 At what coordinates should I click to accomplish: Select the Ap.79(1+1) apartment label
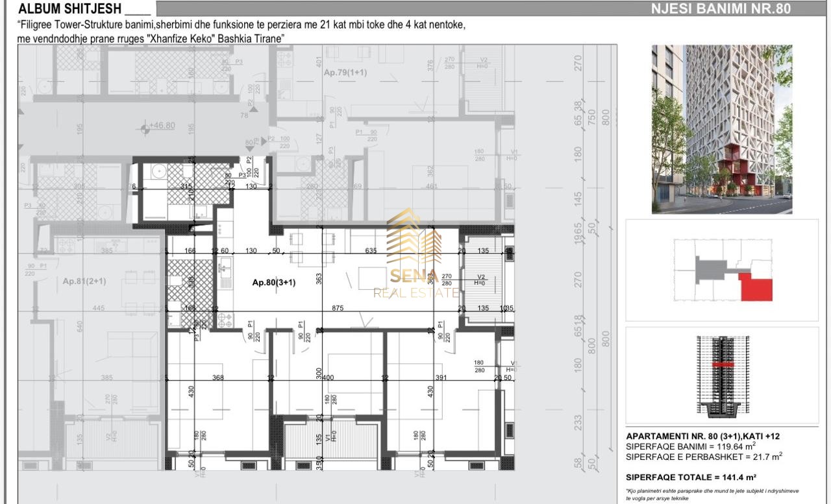(x=345, y=73)
